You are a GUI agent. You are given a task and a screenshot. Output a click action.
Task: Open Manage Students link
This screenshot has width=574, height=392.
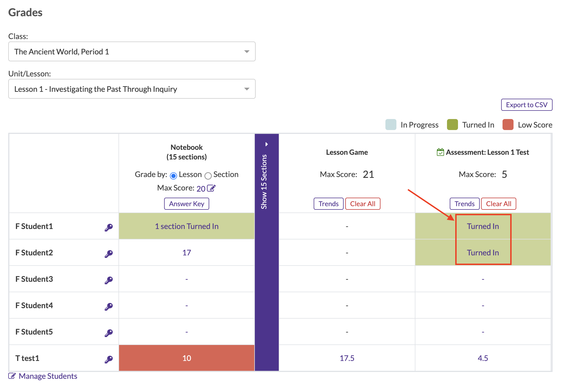[x=48, y=376]
